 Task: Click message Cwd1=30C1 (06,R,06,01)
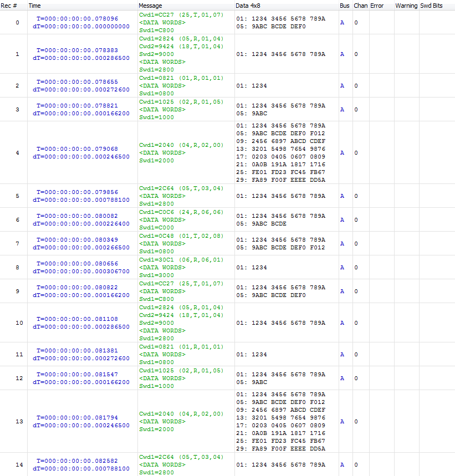tap(181, 259)
